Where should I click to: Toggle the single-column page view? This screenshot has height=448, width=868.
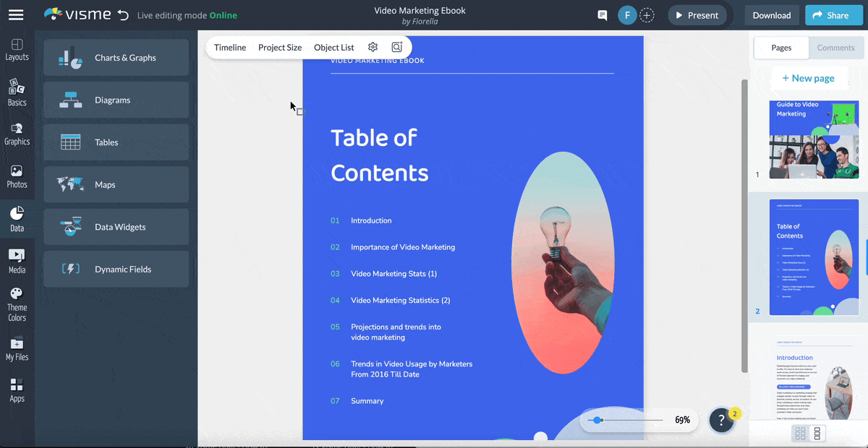pyautogui.click(x=818, y=432)
